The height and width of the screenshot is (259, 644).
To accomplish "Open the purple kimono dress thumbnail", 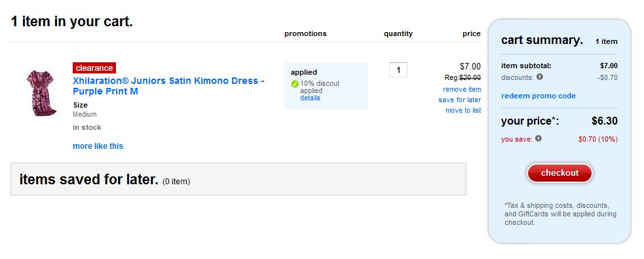I will (41, 93).
